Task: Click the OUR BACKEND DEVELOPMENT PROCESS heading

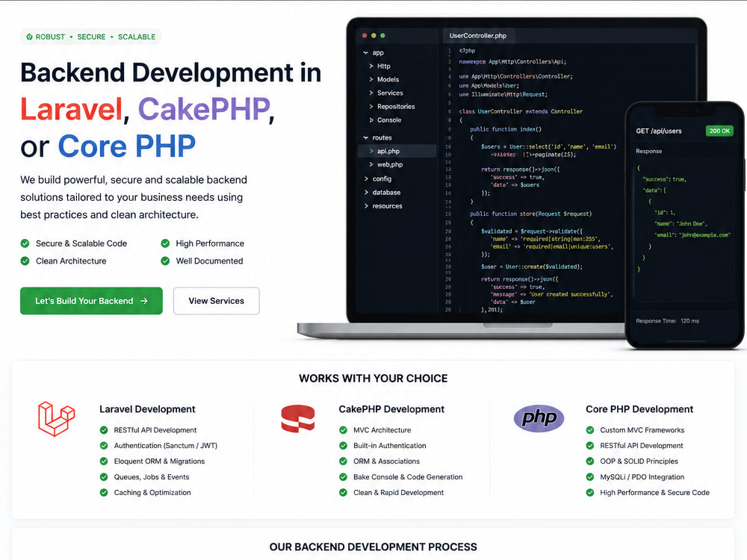Action: pos(373,547)
